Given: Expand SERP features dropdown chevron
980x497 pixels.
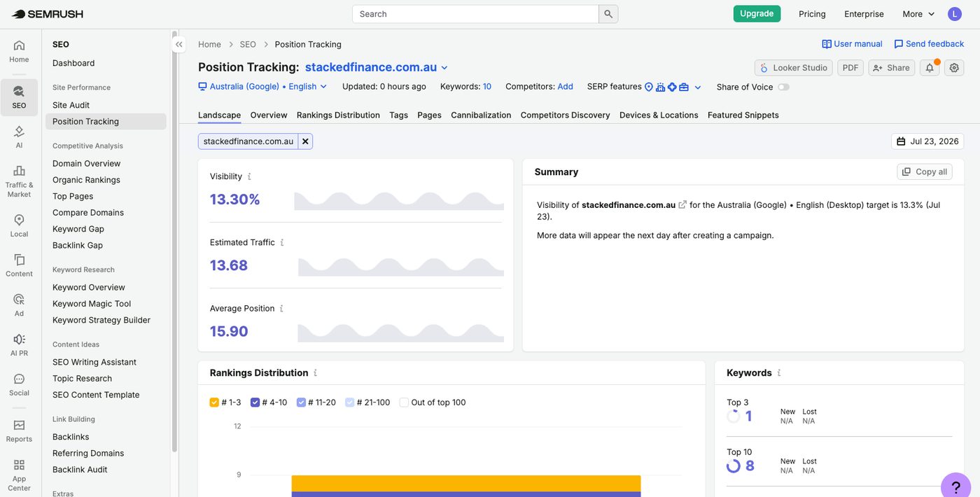Looking at the screenshot, I should 698,87.
